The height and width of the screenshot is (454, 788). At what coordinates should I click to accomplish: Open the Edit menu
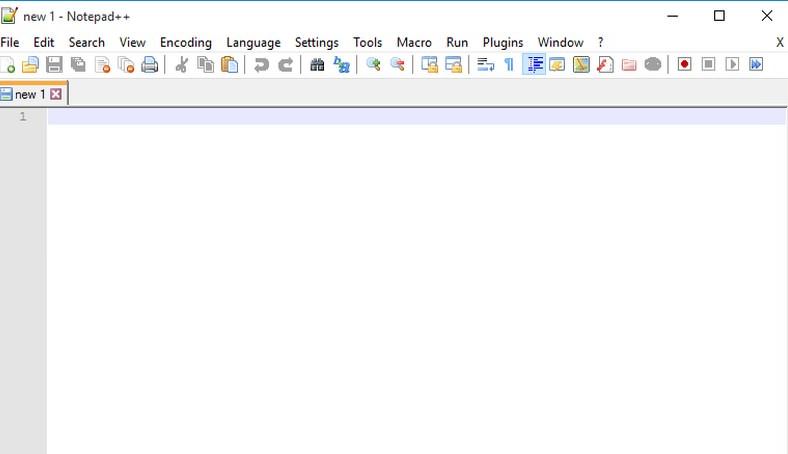click(44, 42)
